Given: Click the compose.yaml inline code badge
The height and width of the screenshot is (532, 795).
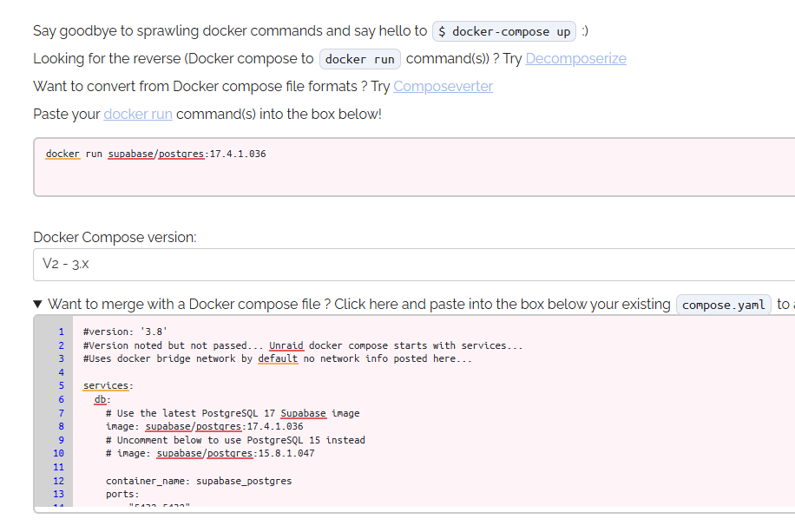Looking at the screenshot, I should (x=723, y=305).
